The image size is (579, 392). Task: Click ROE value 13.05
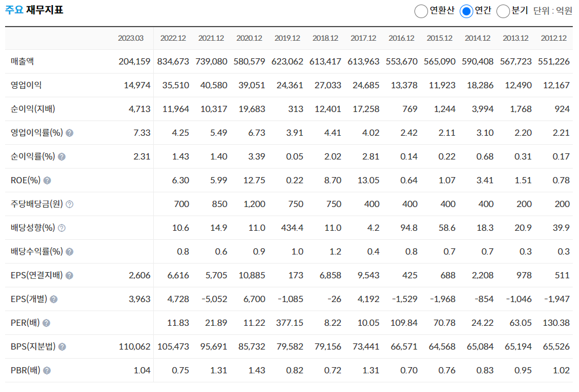point(368,180)
